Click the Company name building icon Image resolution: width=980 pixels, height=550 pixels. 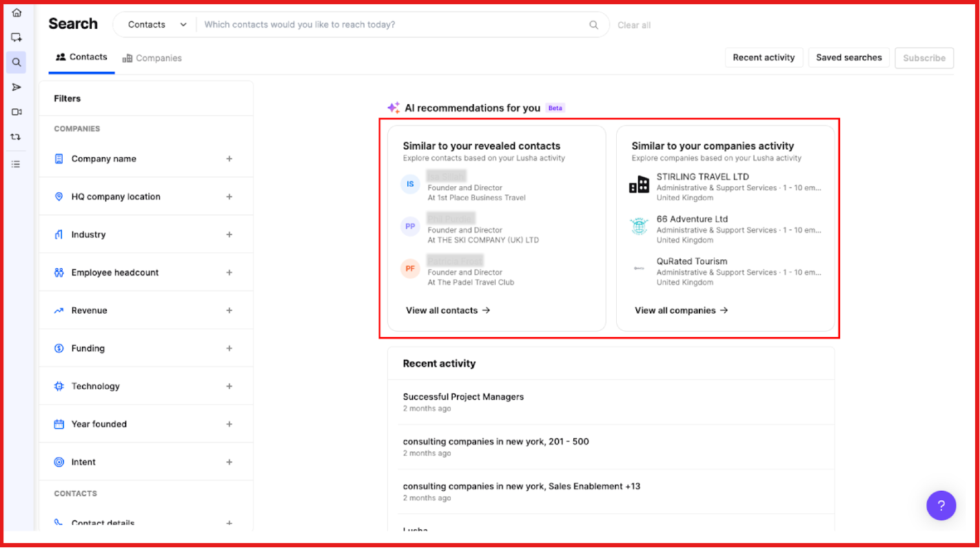tap(59, 159)
